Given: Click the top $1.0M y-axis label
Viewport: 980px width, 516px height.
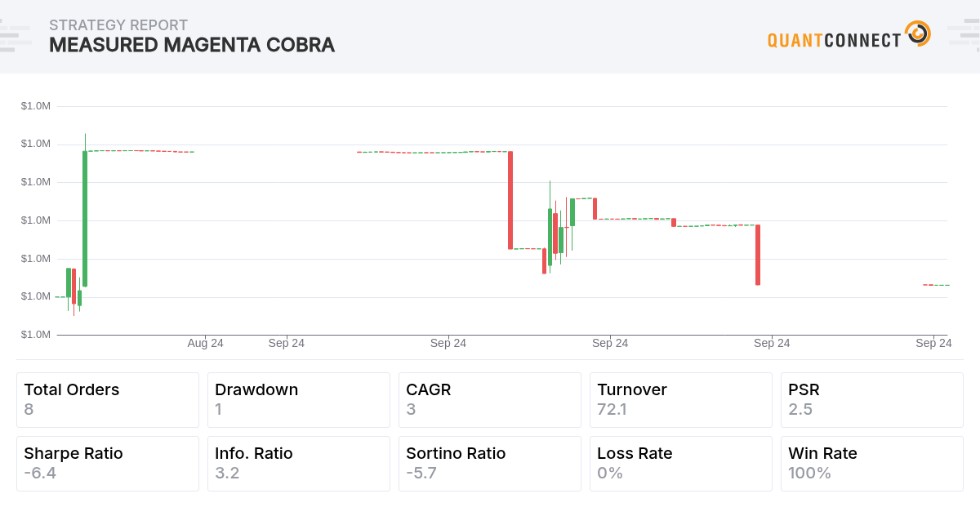Looking at the screenshot, I should point(36,106).
